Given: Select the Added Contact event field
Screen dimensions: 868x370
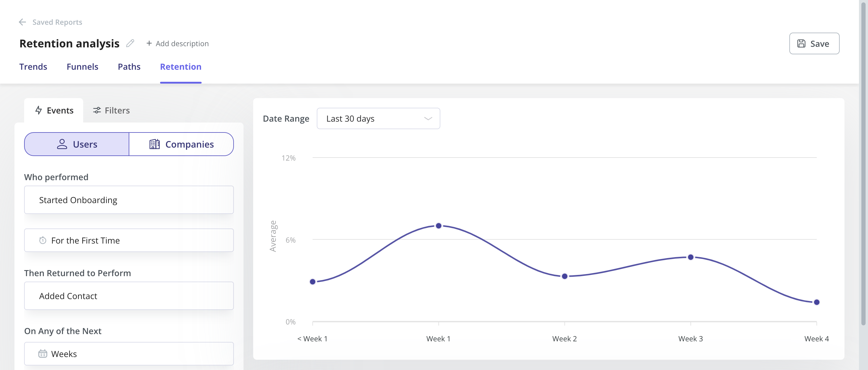Looking at the screenshot, I should pos(128,295).
